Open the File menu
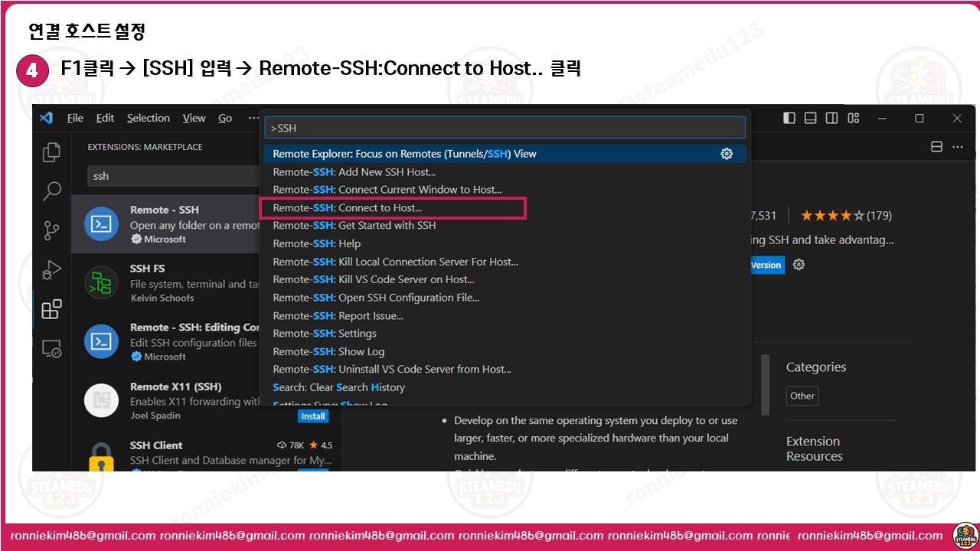The width and height of the screenshot is (980, 551). (75, 118)
